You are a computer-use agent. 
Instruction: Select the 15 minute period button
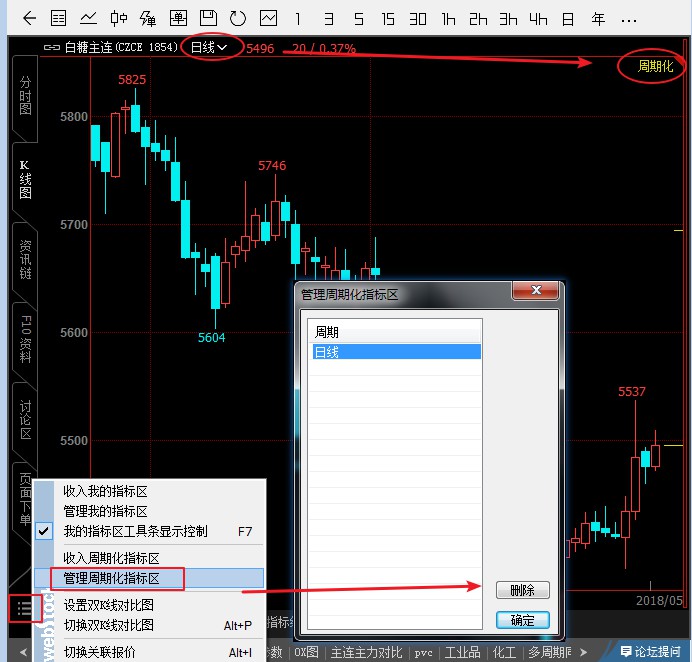pyautogui.click(x=388, y=19)
